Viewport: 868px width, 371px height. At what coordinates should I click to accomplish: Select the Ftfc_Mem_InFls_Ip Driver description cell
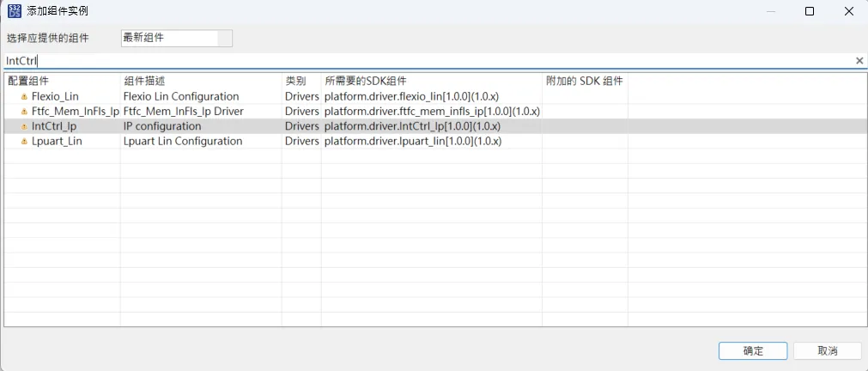click(184, 112)
